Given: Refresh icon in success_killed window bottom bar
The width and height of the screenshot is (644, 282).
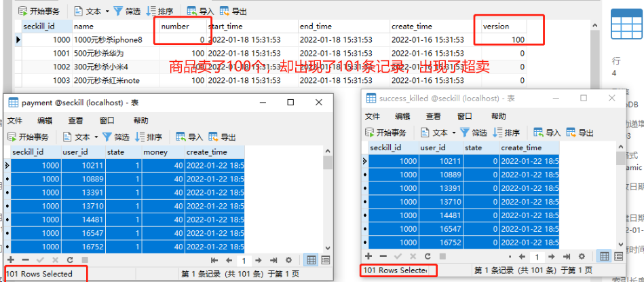Looking at the screenshot, I should [428, 255].
